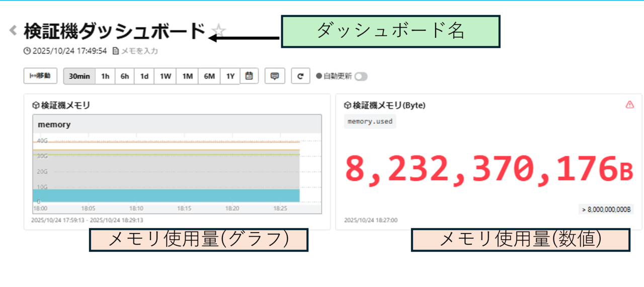Click the メモを入力 memo field
This screenshot has width=644, height=287.
coord(139,51)
